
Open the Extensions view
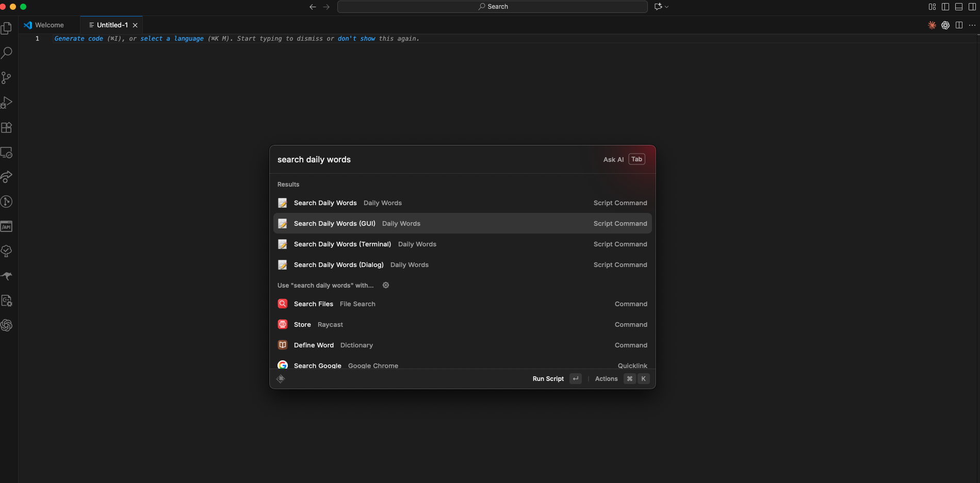(x=7, y=127)
